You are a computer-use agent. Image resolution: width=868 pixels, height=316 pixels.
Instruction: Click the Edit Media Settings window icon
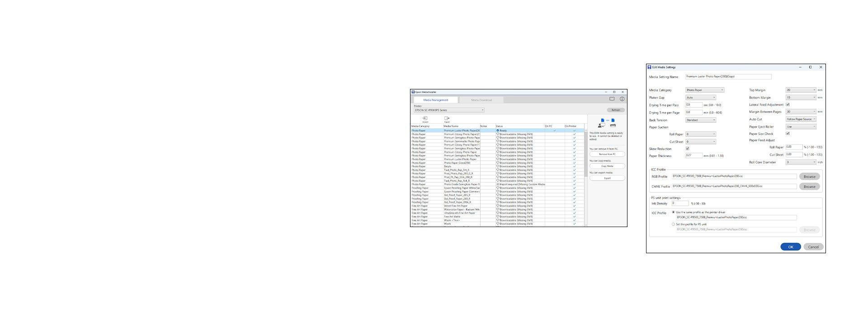(x=650, y=67)
